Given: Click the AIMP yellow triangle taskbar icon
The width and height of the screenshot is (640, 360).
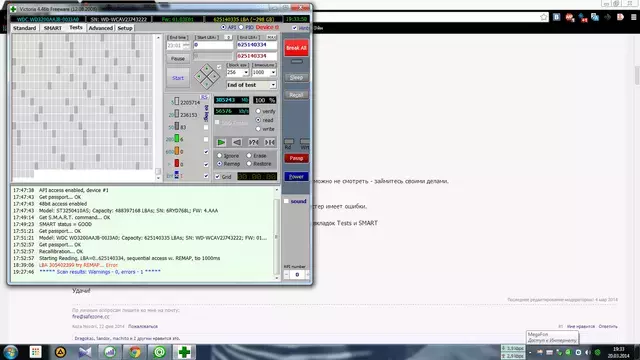Looking at the screenshot, I should 60,352.
